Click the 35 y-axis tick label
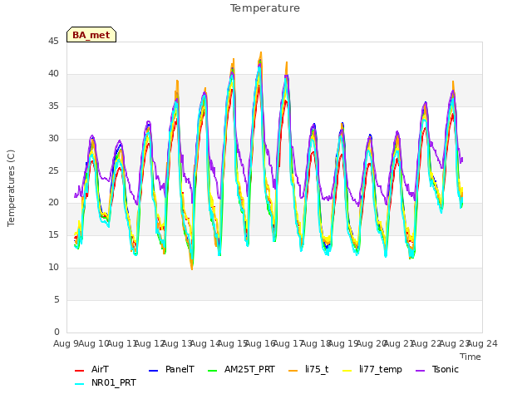Viewport: 532px width, 399px height. pos(53,106)
